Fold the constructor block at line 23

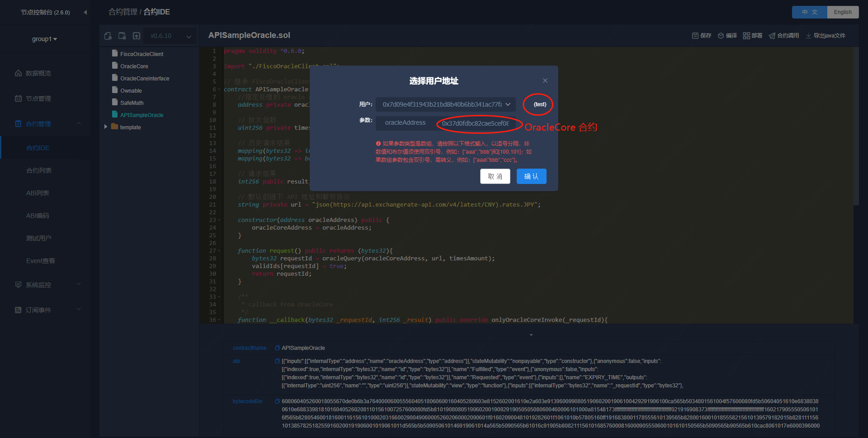click(219, 220)
